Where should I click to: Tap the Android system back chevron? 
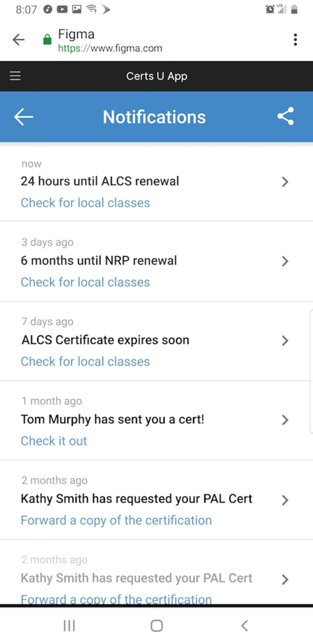[x=245, y=626]
